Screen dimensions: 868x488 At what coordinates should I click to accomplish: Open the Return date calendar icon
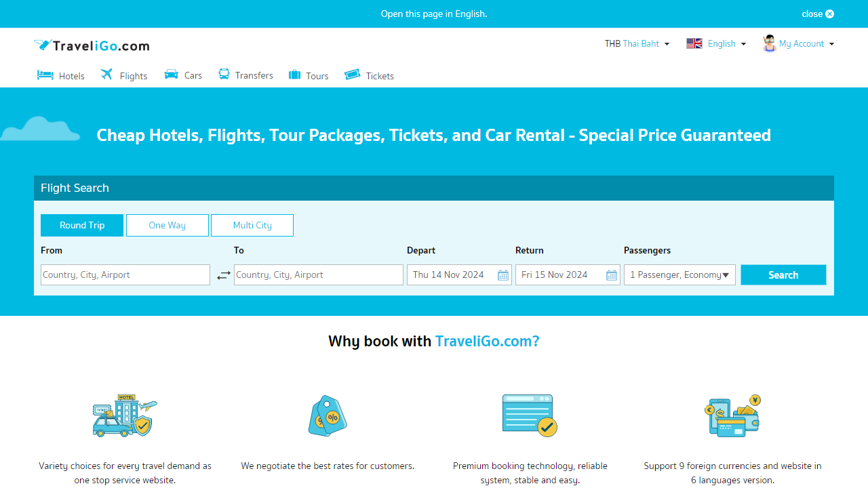tap(611, 275)
